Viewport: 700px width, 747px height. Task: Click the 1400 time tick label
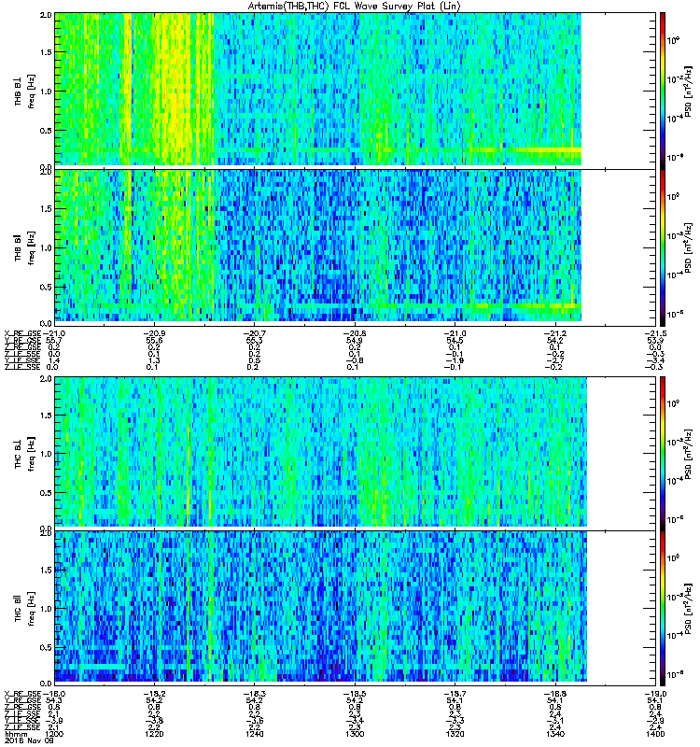[x=655, y=734]
